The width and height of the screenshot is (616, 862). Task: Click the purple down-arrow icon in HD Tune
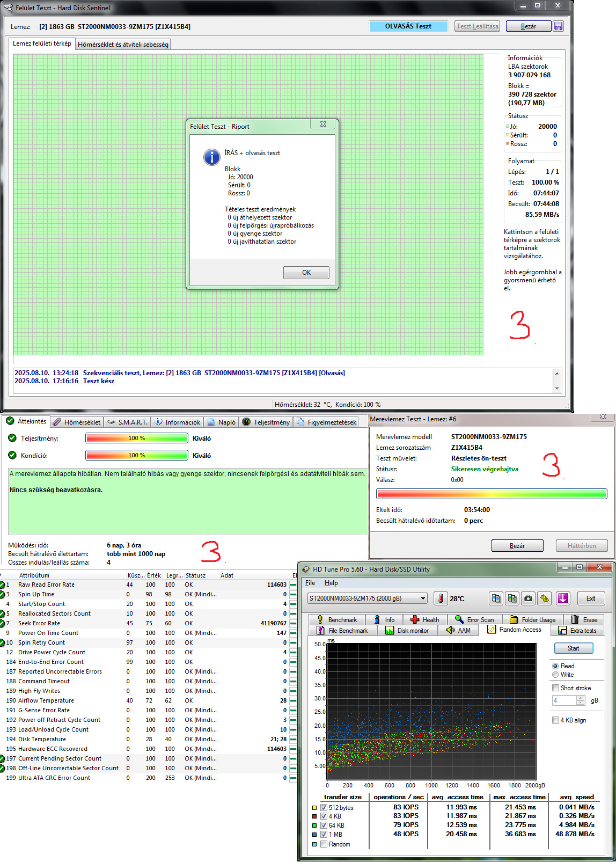click(x=563, y=598)
